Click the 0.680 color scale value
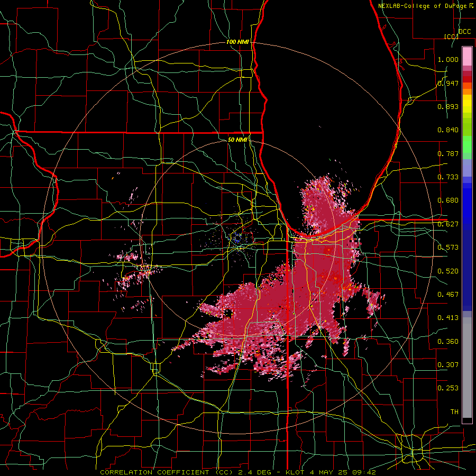 [448, 200]
